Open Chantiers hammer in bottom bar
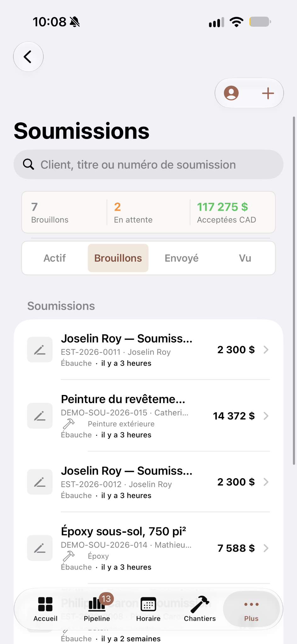This screenshot has height=644, width=297. (x=200, y=609)
